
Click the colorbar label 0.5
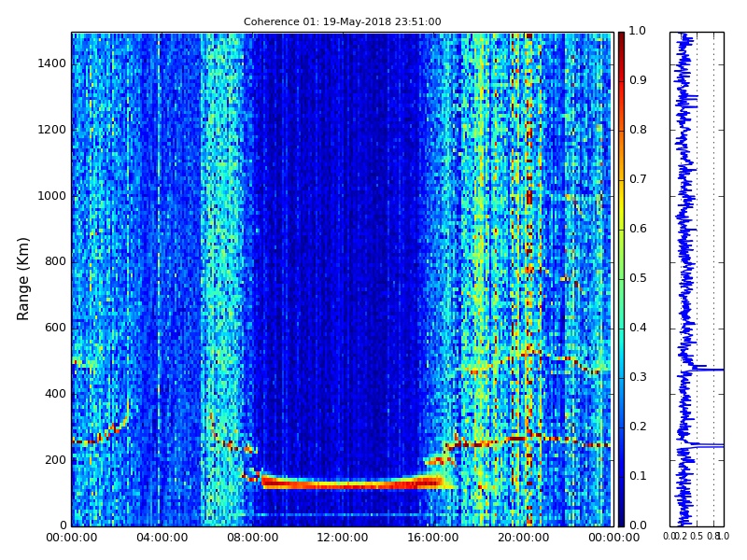point(638,278)
